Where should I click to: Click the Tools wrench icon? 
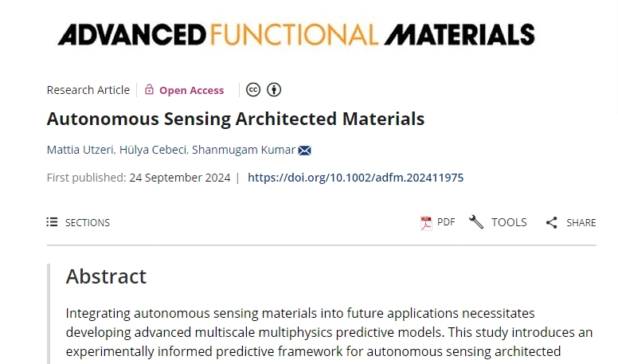tap(476, 222)
